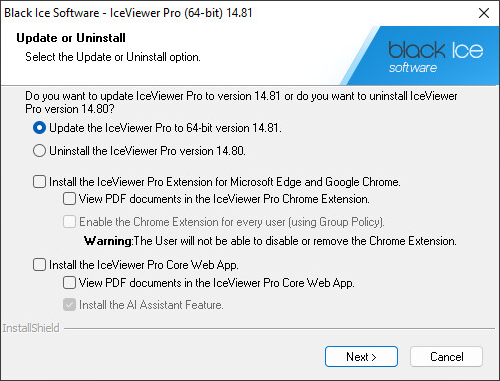Click the Next > button

point(361,357)
